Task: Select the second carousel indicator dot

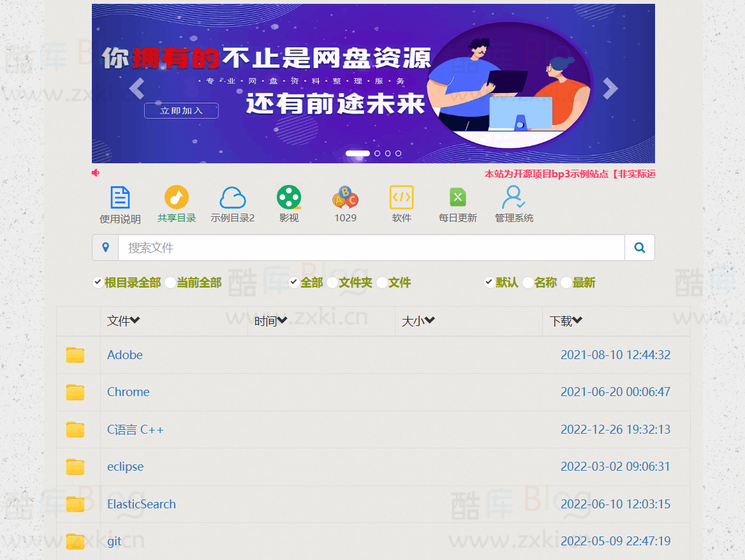Action: [377, 153]
